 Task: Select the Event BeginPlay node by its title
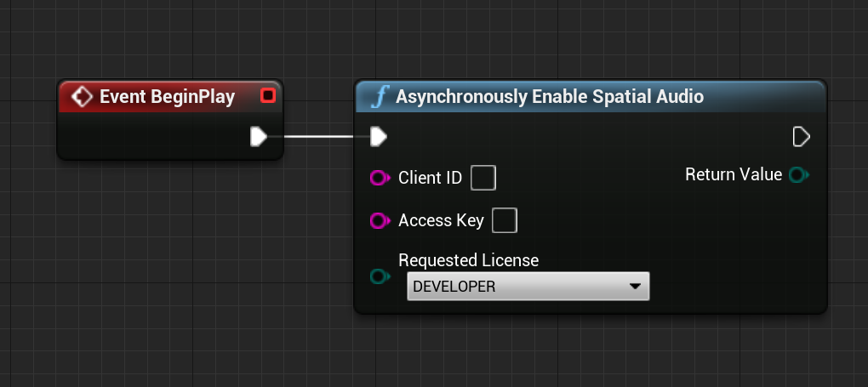[167, 97]
